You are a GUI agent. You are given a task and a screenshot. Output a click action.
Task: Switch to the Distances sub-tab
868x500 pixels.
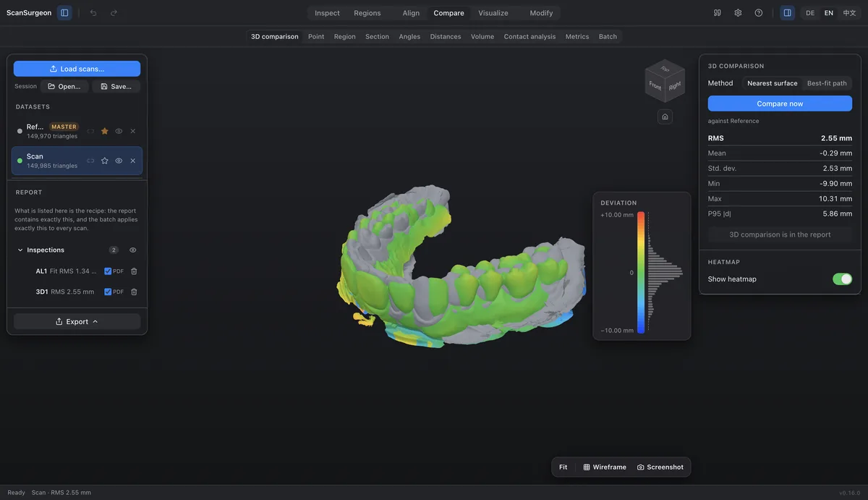click(x=446, y=37)
